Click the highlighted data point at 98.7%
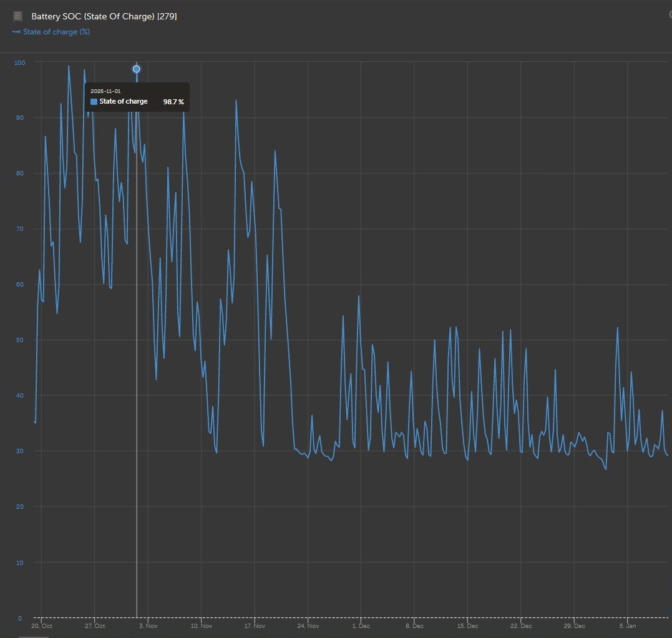Viewport: 672px width, 638px height. [137, 69]
